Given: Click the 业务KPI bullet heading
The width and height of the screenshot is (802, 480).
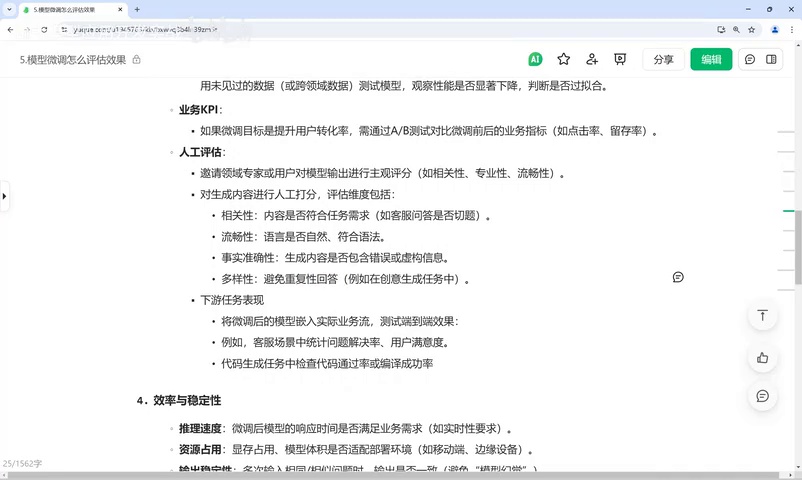Looking at the screenshot, I should pos(200,110).
